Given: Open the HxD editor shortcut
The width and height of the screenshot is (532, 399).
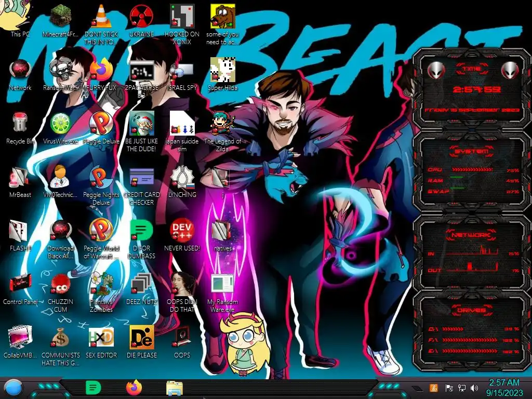Looking at the screenshot, I should point(101,337).
